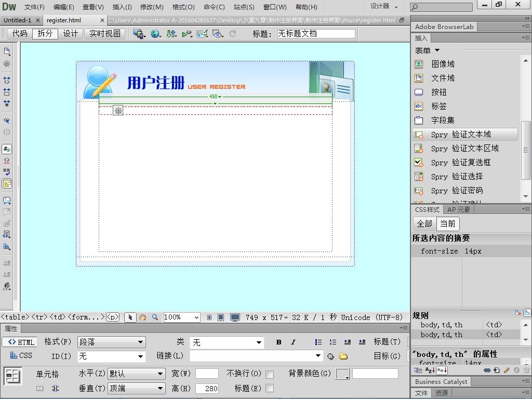Open the Format dropdown showing 段落

tap(112, 342)
